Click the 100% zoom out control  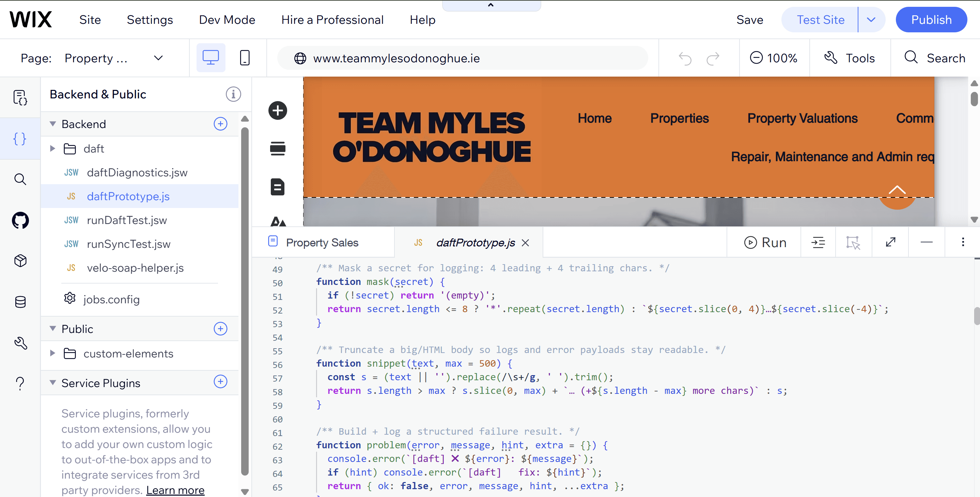tap(756, 58)
